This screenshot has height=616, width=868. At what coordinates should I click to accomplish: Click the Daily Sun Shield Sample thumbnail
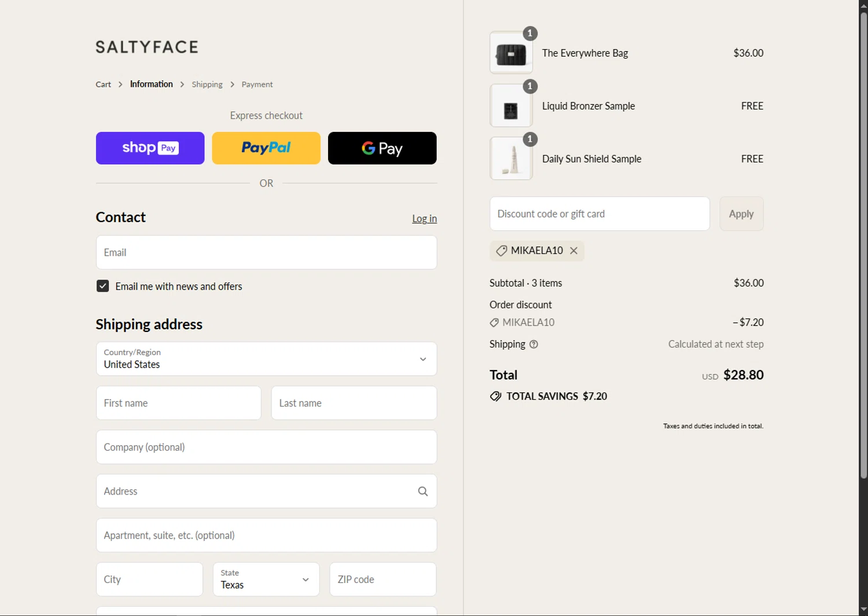tap(511, 158)
